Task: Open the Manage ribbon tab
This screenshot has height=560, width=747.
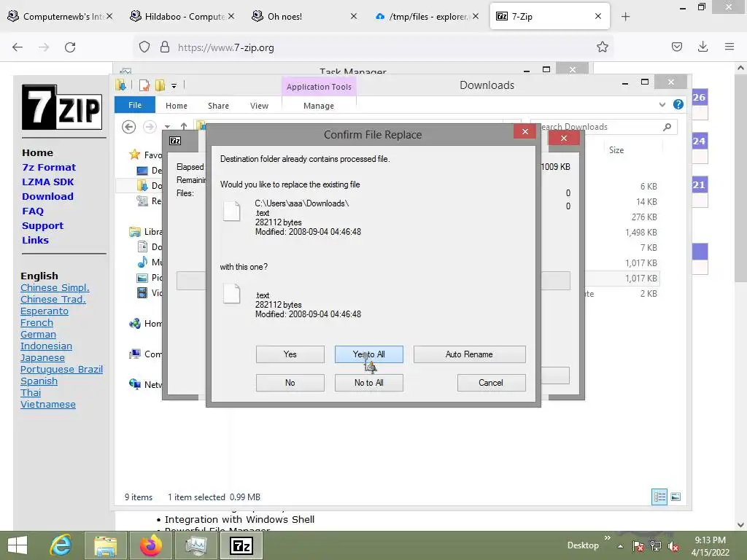Action: pos(319,106)
